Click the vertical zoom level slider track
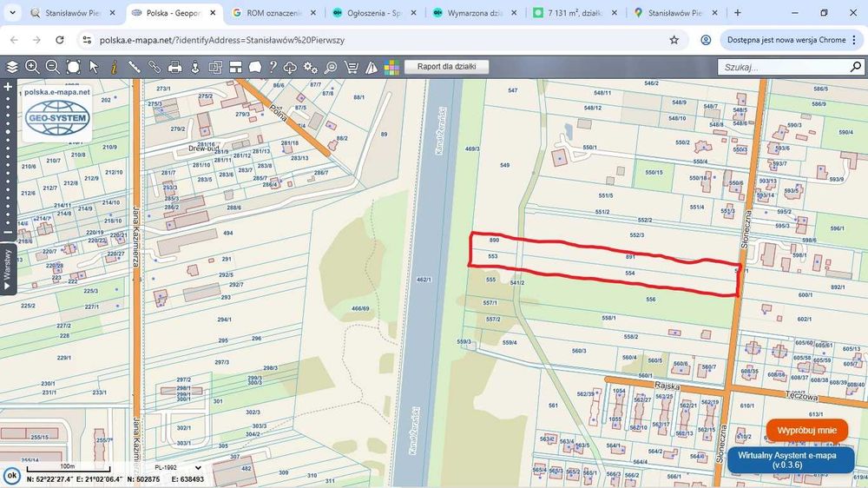The height and width of the screenshot is (488, 868). click(8, 160)
